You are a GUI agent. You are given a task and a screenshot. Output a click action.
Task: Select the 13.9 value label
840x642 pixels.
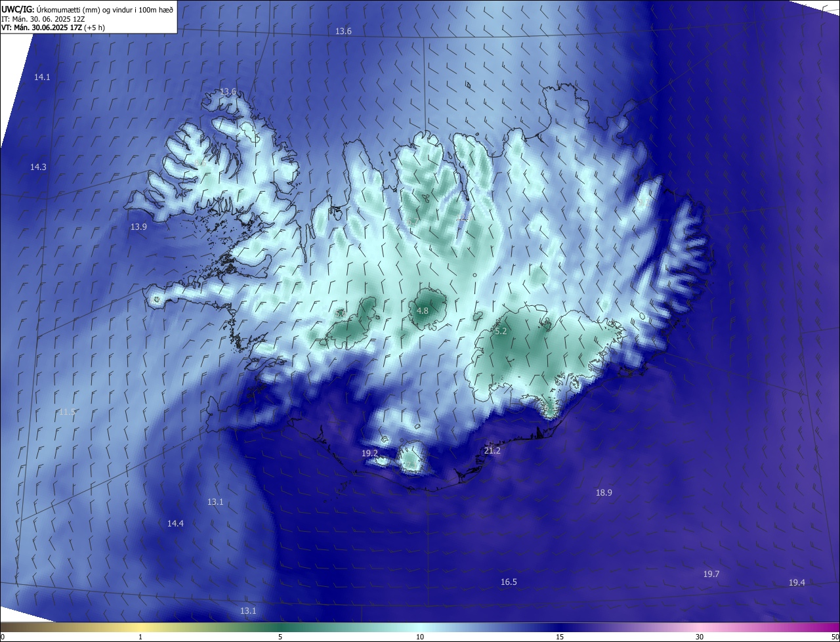138,226
